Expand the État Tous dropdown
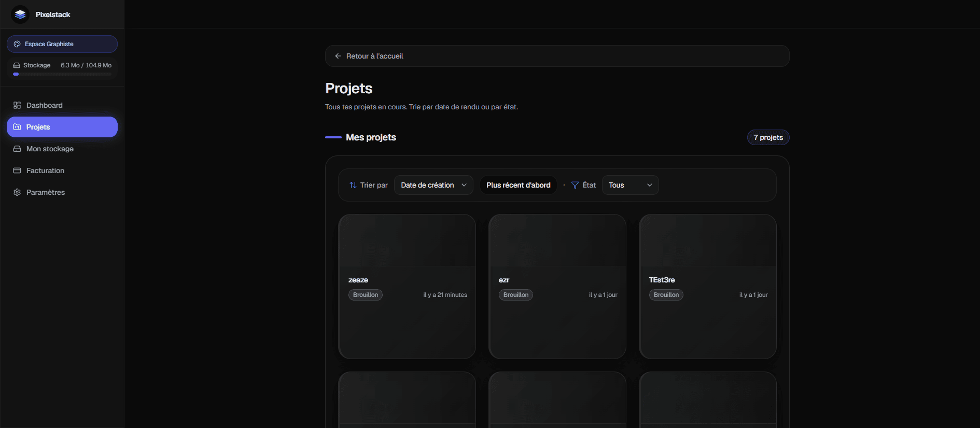The width and height of the screenshot is (980, 428). [x=630, y=185]
